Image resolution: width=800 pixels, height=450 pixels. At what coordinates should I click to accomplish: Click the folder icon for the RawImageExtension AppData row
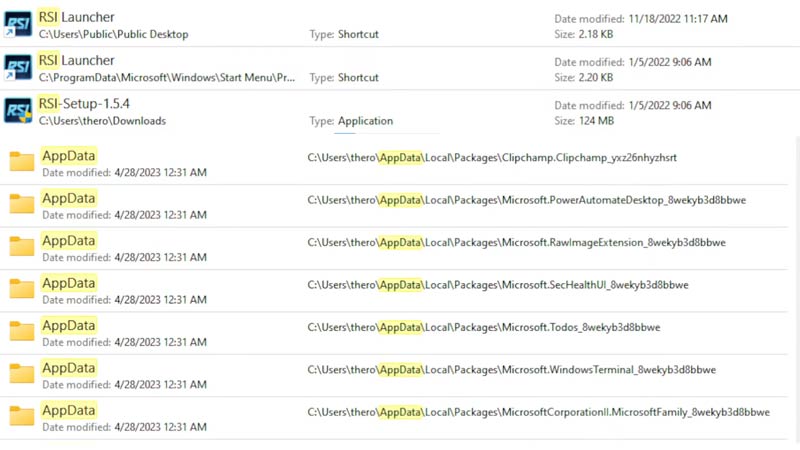coord(22,246)
